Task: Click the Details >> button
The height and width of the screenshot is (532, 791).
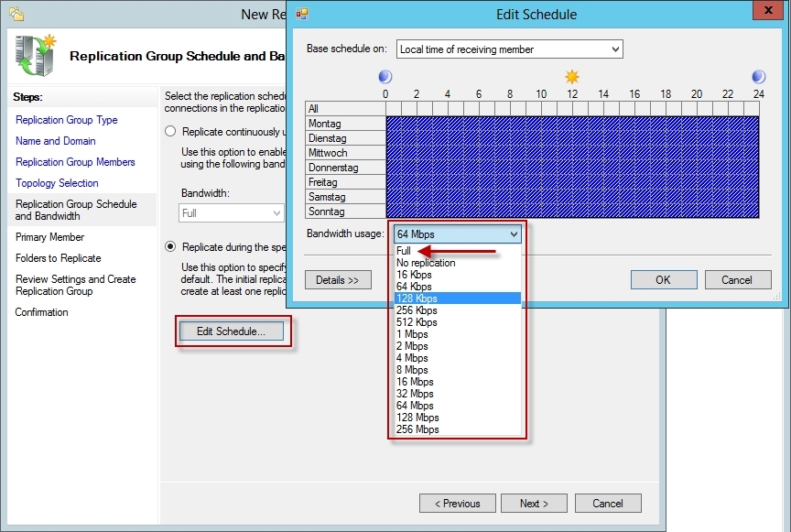Action: point(338,280)
